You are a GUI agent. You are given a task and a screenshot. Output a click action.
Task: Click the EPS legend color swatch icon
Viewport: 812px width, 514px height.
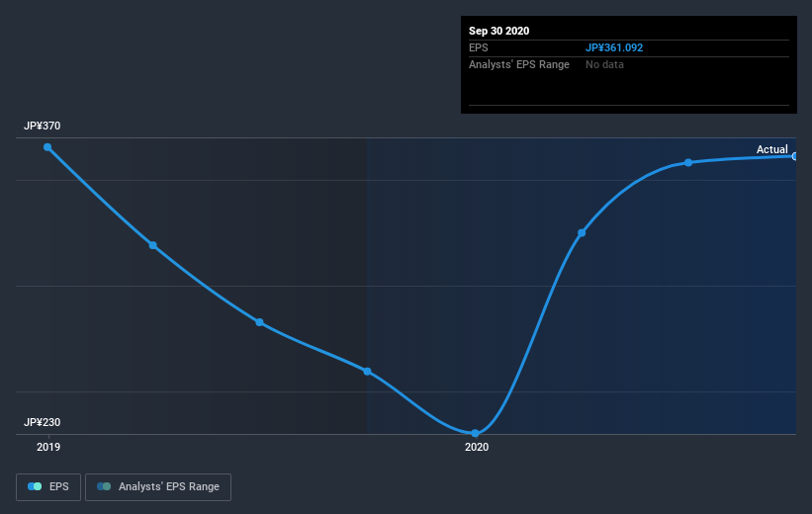(35, 486)
